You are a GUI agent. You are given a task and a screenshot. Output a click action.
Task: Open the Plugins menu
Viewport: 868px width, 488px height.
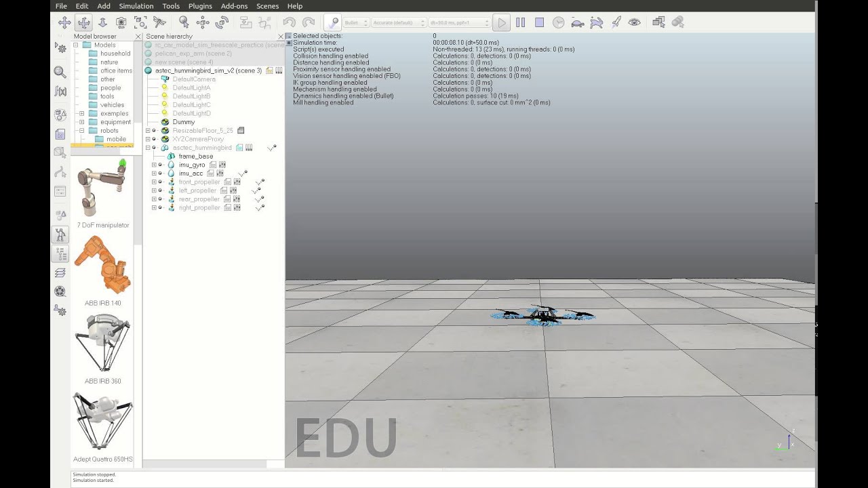pos(200,6)
